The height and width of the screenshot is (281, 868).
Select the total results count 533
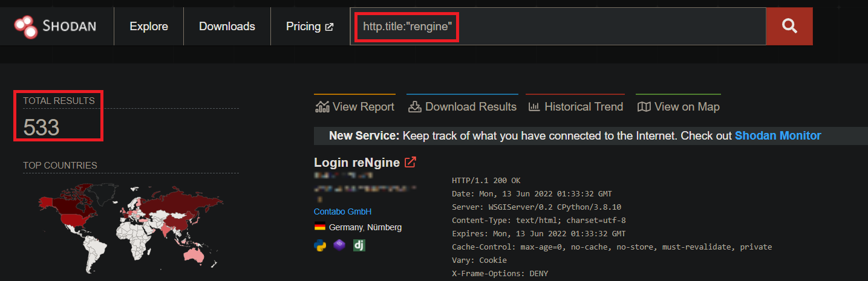click(x=41, y=128)
